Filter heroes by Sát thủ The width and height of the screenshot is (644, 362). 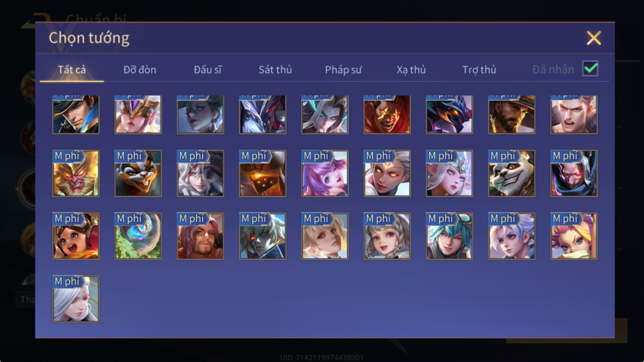[275, 70]
